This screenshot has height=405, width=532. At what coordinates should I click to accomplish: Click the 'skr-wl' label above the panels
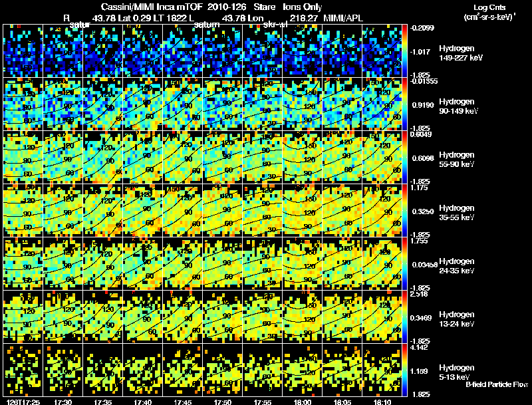(x=275, y=25)
